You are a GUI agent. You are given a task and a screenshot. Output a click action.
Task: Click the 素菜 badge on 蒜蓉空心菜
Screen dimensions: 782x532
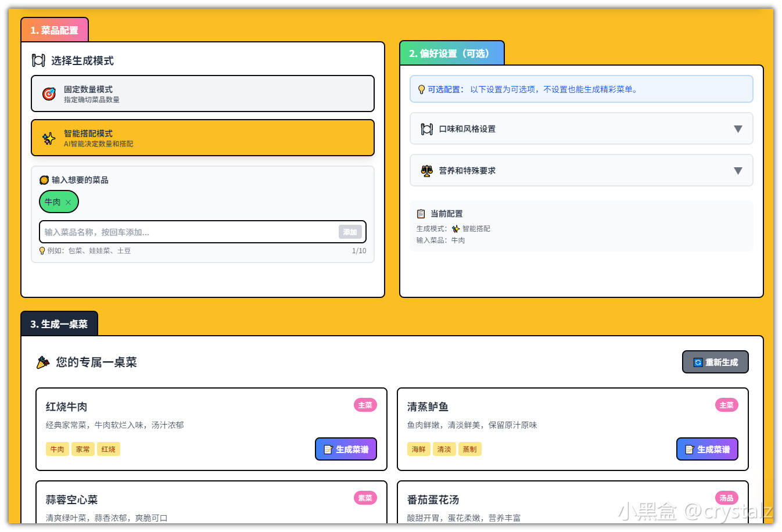coord(365,498)
